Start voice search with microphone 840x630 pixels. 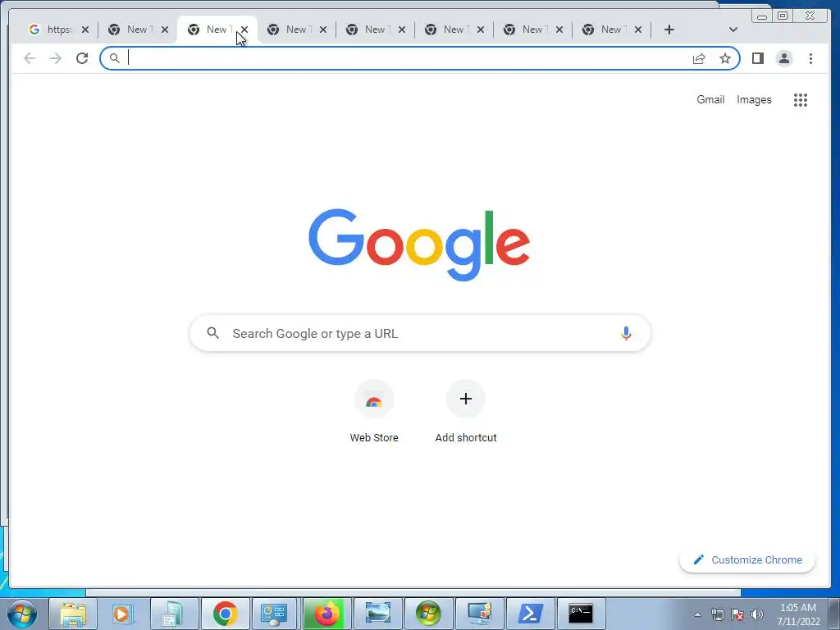click(x=626, y=333)
